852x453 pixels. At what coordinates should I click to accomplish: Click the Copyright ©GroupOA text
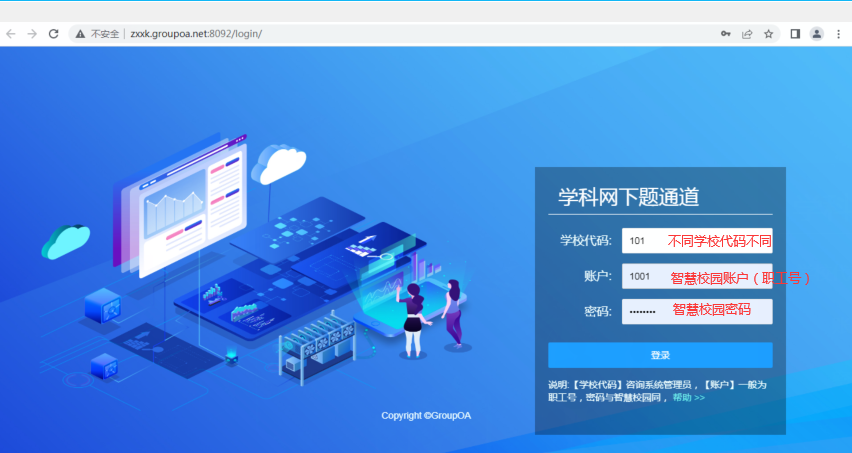point(426,415)
